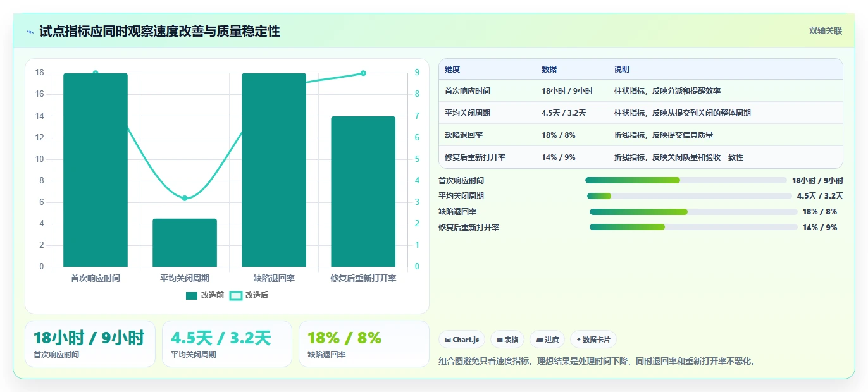Select the 表格 tag chip
The height and width of the screenshot is (392, 868).
click(x=507, y=340)
